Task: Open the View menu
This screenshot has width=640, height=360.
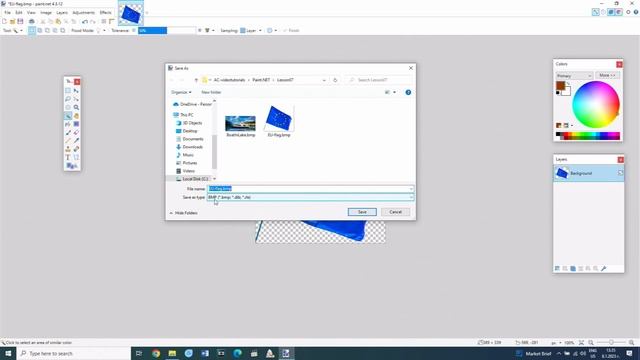Action: pyautogui.click(x=31, y=13)
